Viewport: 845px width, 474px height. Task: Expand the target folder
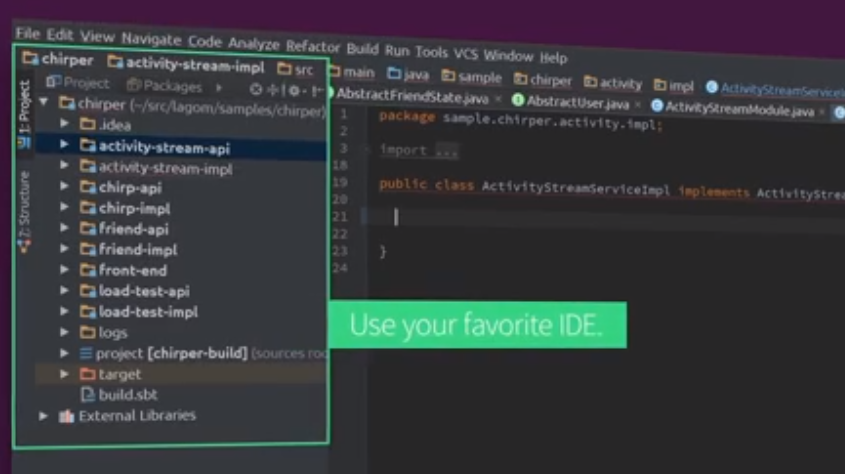point(64,374)
